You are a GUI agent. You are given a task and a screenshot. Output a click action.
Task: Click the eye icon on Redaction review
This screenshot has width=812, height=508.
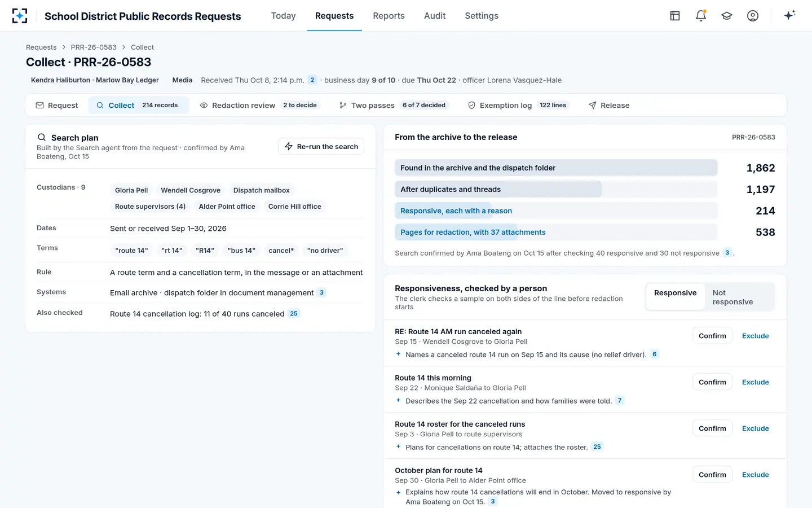pyautogui.click(x=204, y=106)
